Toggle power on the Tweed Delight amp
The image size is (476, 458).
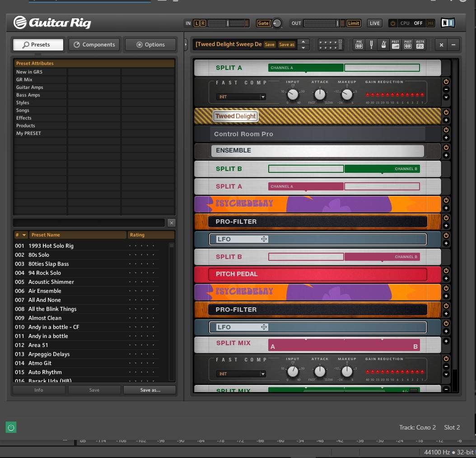[446, 112]
